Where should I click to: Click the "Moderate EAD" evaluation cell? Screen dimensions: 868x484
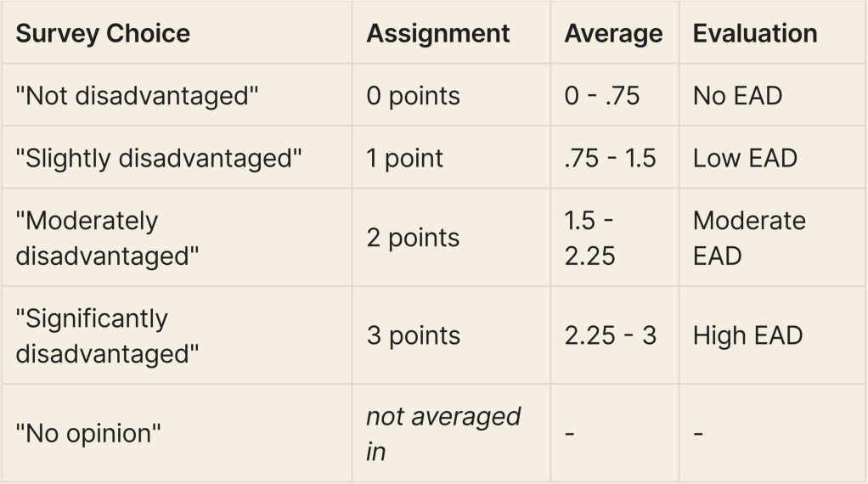click(x=749, y=238)
